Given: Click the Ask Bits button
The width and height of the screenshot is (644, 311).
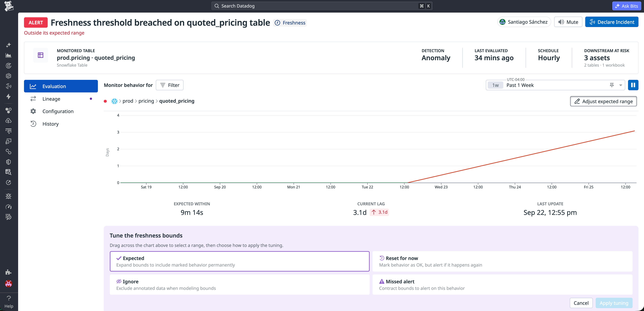Looking at the screenshot, I should pos(627,6).
